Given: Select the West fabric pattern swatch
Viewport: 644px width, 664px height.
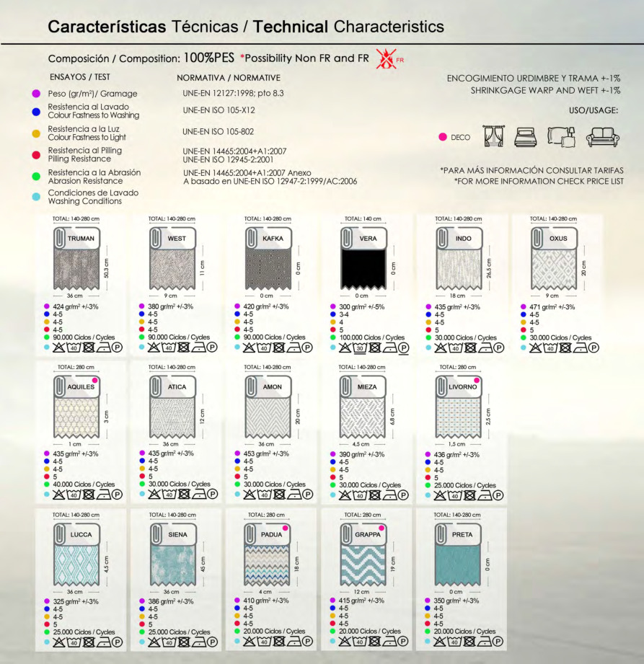Looking at the screenshot, I should [172, 270].
